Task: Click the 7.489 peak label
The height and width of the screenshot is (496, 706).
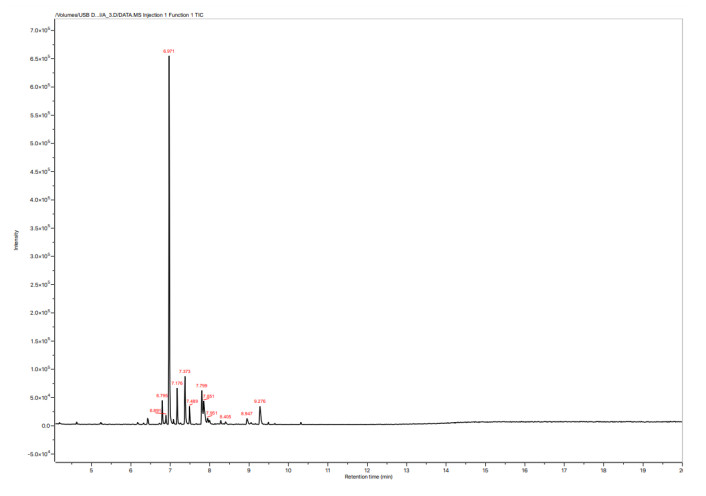Action: coord(192,401)
